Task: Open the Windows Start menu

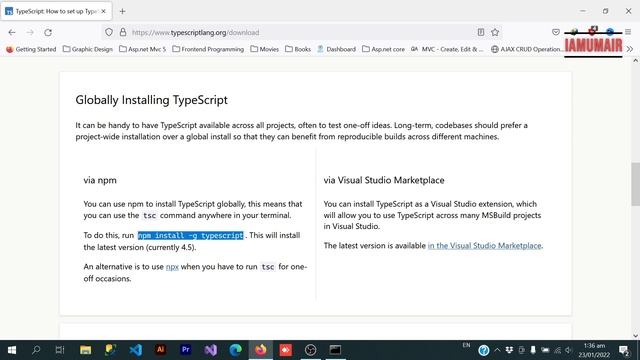Action: (x=12, y=350)
